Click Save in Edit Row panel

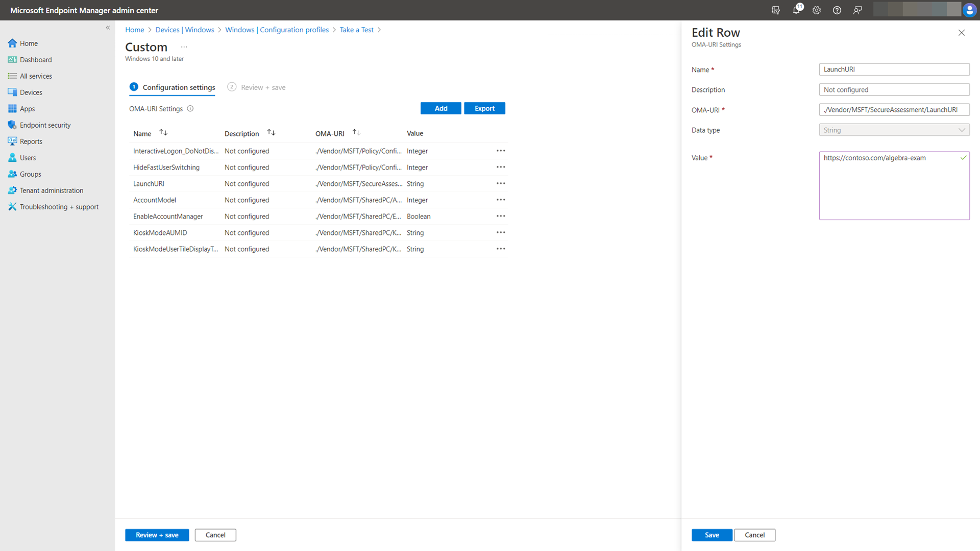coord(712,535)
